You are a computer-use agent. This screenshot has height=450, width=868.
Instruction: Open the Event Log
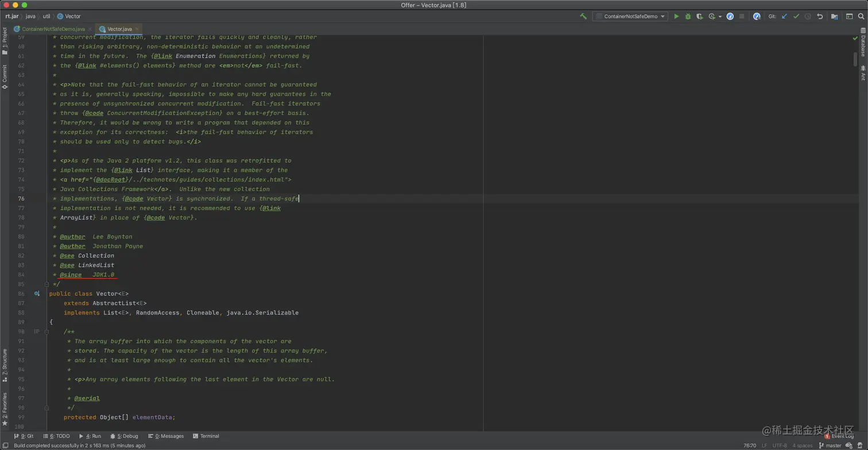839,436
